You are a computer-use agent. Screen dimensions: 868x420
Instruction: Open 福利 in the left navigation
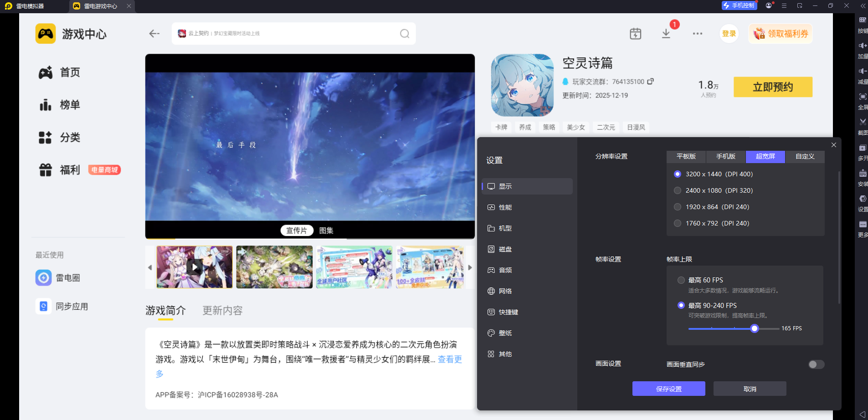(59, 170)
